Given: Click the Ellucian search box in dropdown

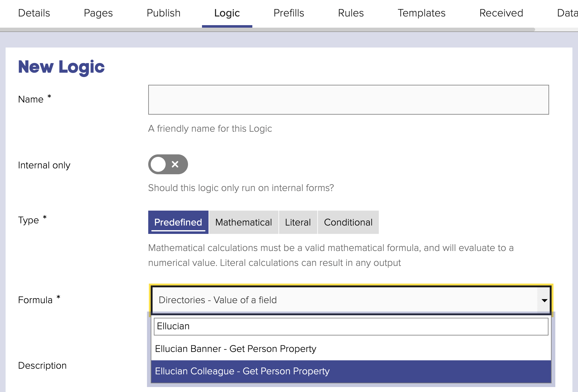Looking at the screenshot, I should [351, 326].
